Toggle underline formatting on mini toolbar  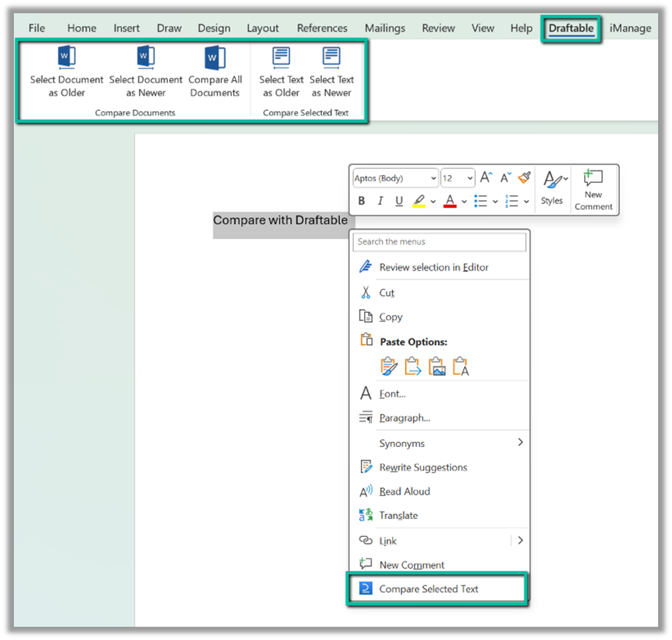click(398, 200)
